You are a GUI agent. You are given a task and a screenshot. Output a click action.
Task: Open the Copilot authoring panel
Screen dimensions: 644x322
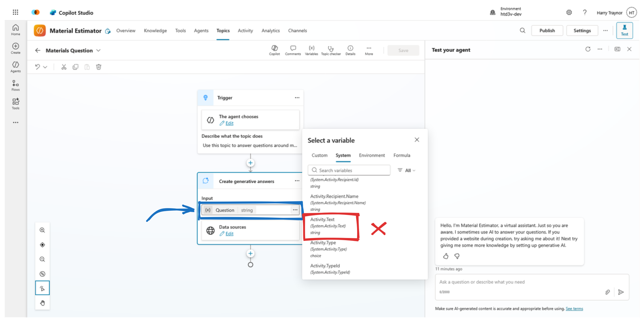(x=274, y=50)
